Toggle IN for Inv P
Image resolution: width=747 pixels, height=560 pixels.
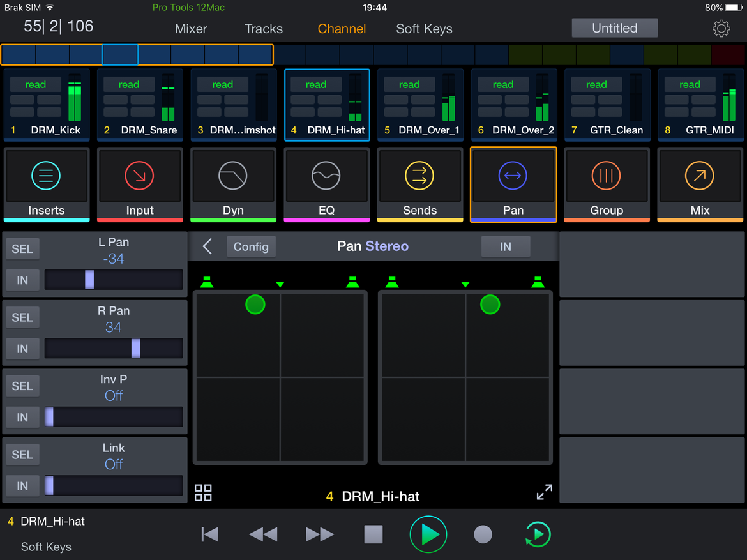(x=22, y=418)
